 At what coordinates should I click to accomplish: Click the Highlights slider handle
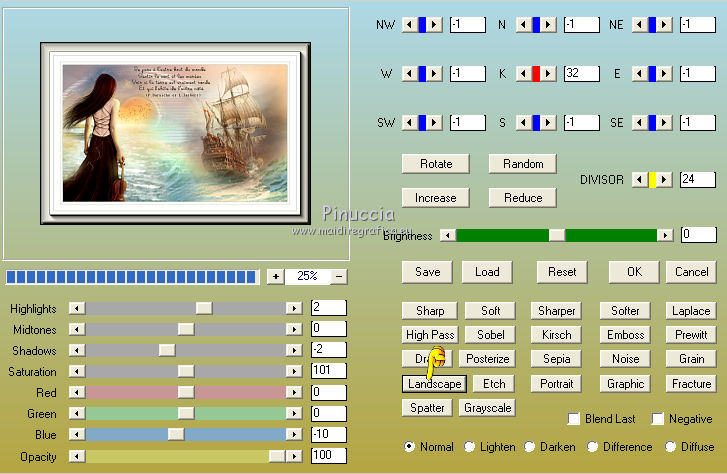204,308
